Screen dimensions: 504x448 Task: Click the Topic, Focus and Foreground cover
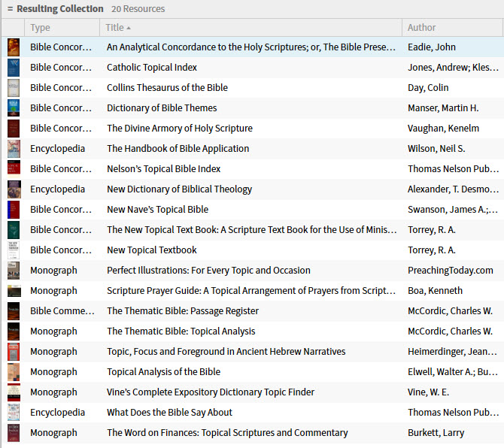(x=14, y=351)
